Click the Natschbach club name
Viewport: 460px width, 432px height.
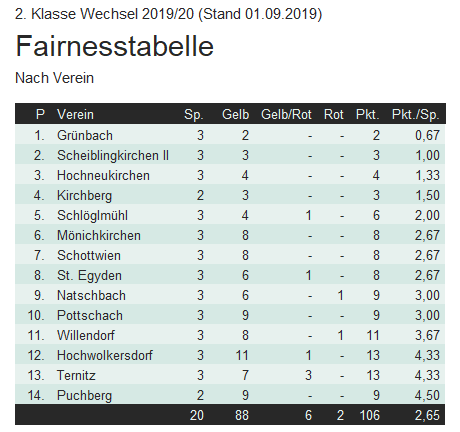click(x=91, y=295)
